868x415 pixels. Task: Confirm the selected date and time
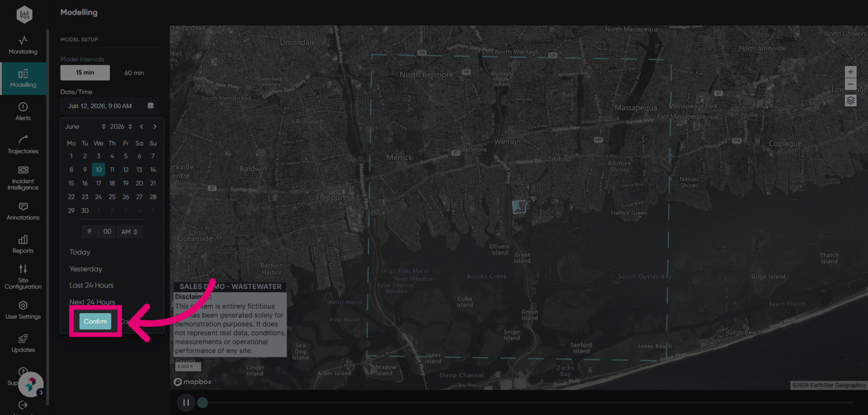95,321
